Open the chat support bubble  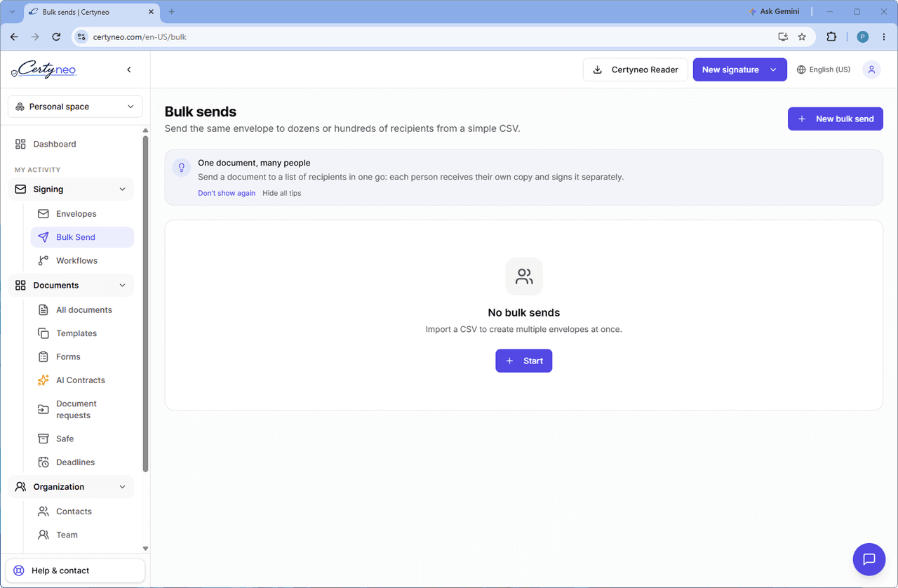(869, 559)
